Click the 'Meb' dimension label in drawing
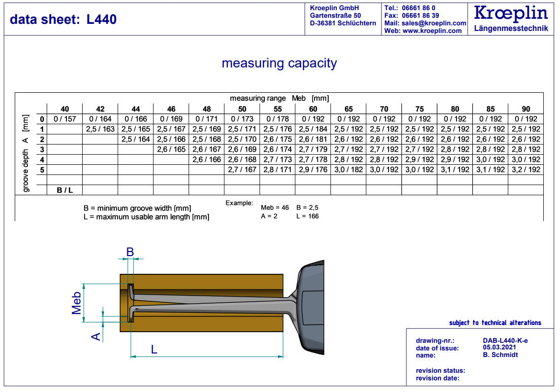The width and height of the screenshot is (560, 392). 77,303
